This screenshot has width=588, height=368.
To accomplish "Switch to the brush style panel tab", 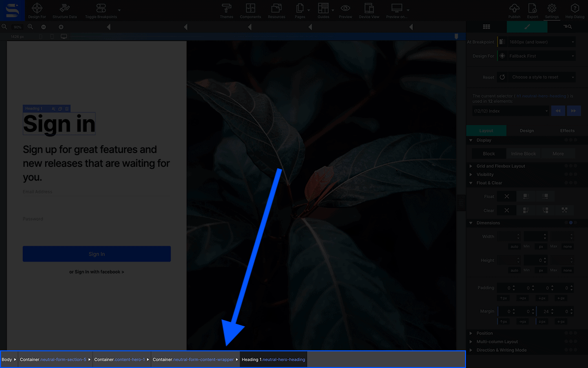I will (527, 27).
